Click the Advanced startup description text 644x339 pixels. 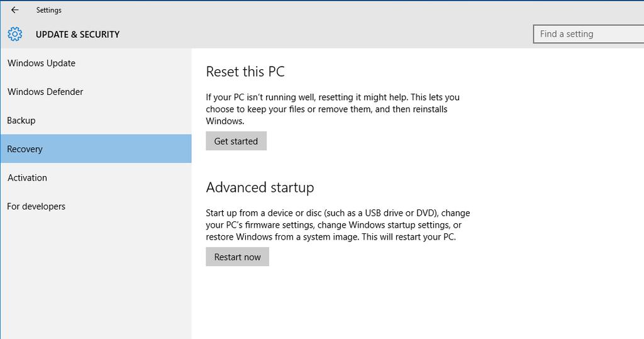click(338, 225)
